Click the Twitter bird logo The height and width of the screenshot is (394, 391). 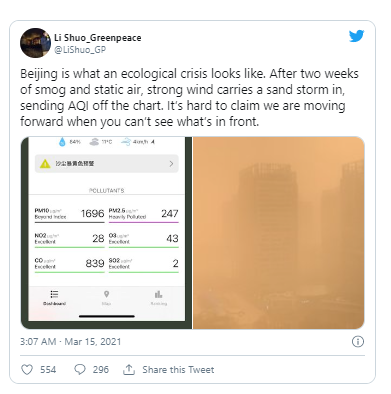pyautogui.click(x=356, y=36)
